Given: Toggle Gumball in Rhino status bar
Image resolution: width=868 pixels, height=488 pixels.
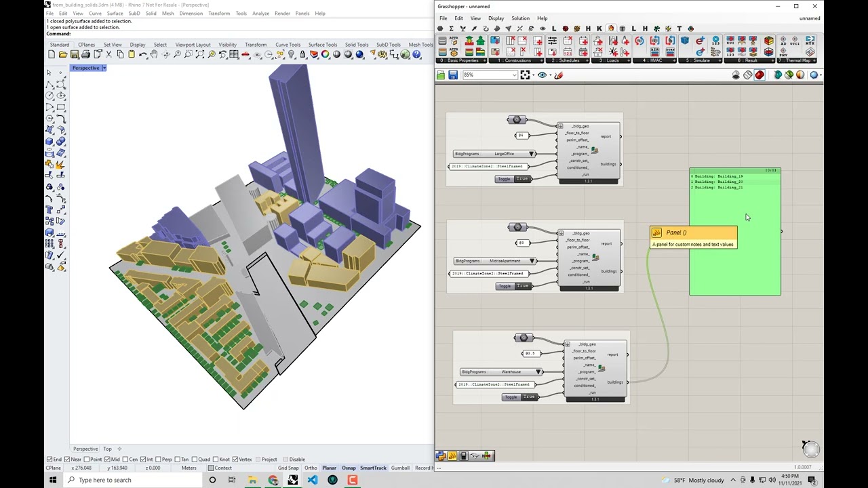Looking at the screenshot, I should pyautogui.click(x=400, y=468).
